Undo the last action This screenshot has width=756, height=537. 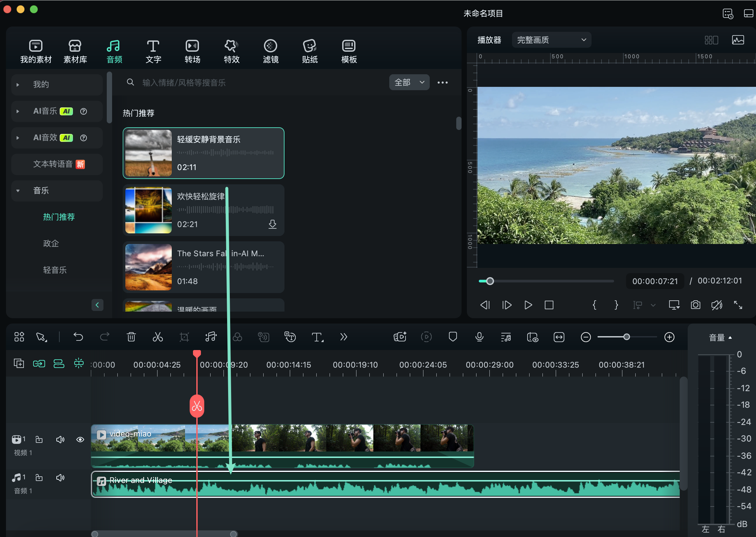(x=78, y=337)
